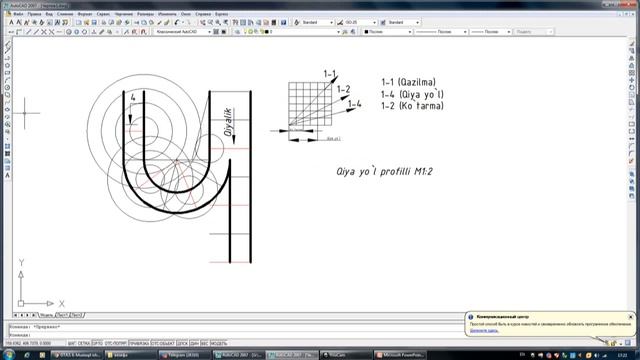Image resolution: width=640 pixels, height=360 pixels.
Task: Switch to Microsoft PowerPoint in taskbar
Action: tap(400, 355)
